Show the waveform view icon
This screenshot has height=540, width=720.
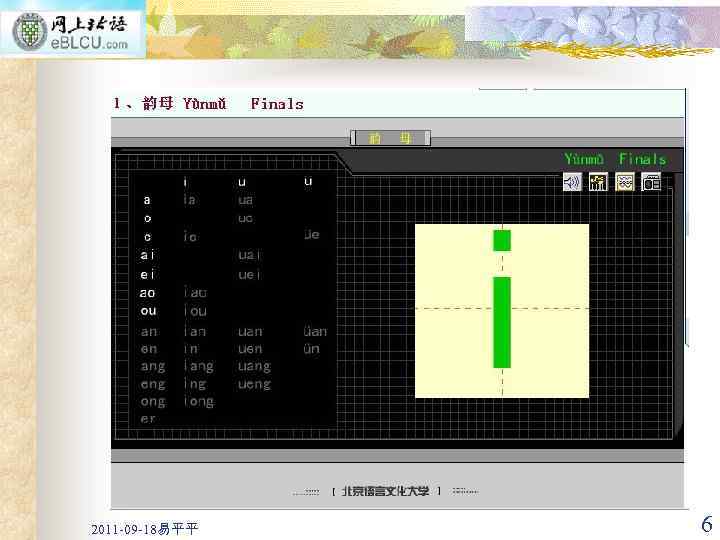pyautogui.click(x=624, y=182)
